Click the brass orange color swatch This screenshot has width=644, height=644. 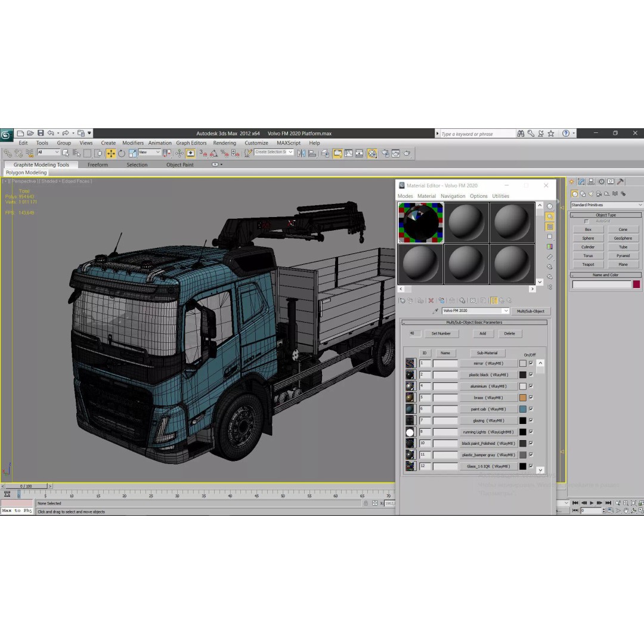(522, 398)
